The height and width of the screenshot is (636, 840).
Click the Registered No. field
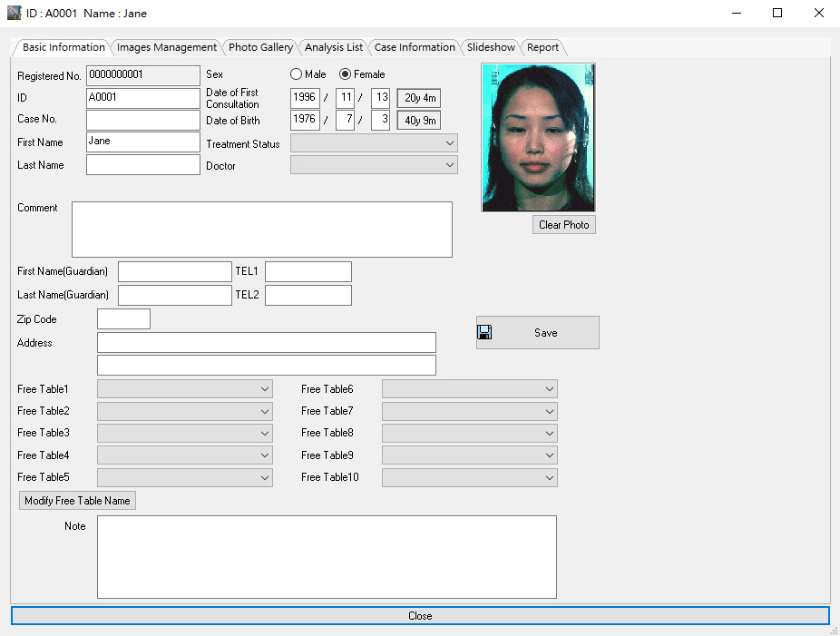click(143, 75)
